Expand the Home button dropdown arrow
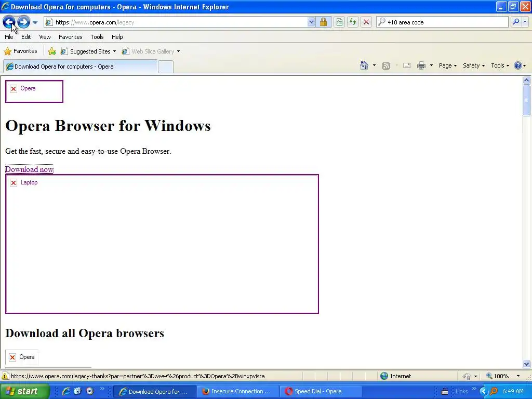The width and height of the screenshot is (532, 399). click(x=374, y=65)
